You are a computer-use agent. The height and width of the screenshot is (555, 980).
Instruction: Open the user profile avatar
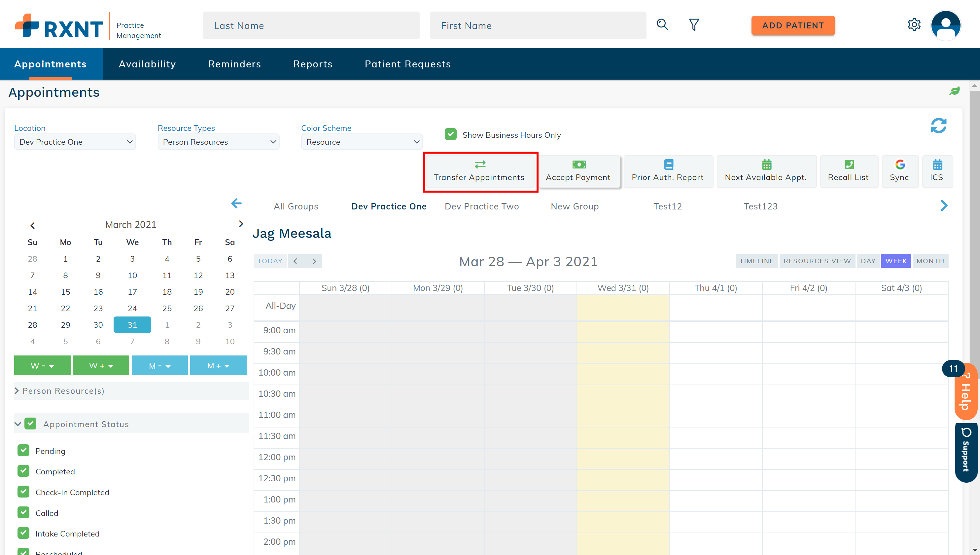point(946,25)
